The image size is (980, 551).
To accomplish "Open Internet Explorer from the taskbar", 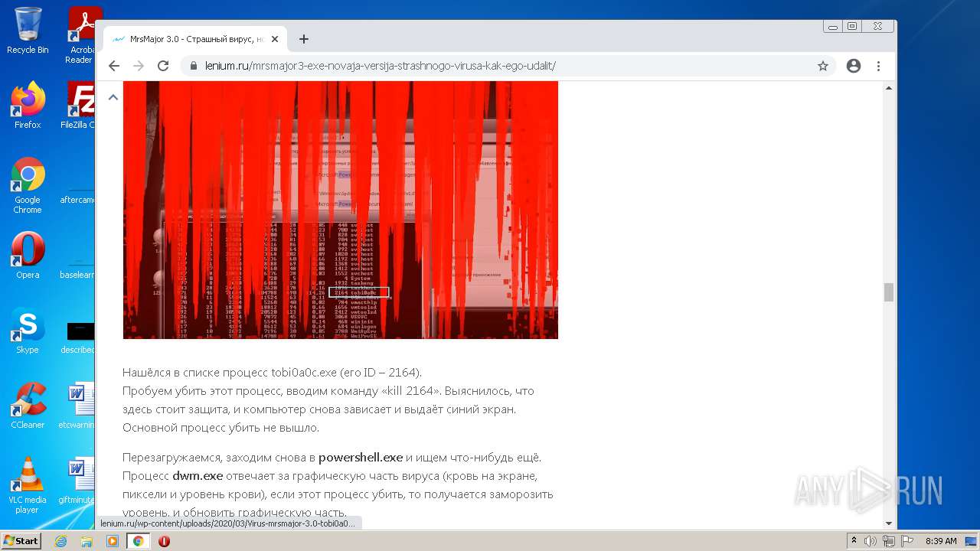I will 60,541.
